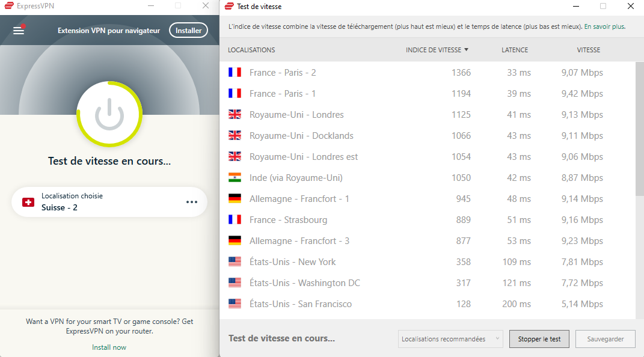This screenshot has width=644, height=357.
Task: Select Allemagne - Francfort - 3 row
Action: click(428, 240)
